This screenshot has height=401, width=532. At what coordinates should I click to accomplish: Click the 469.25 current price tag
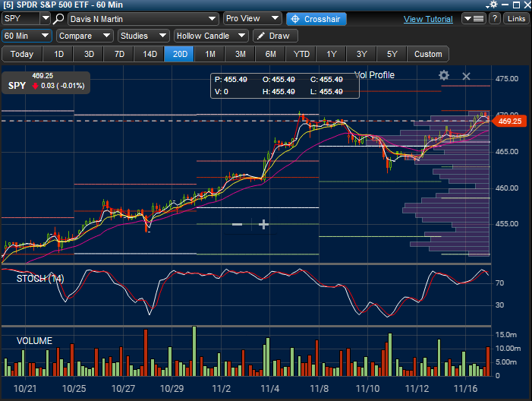click(x=509, y=122)
